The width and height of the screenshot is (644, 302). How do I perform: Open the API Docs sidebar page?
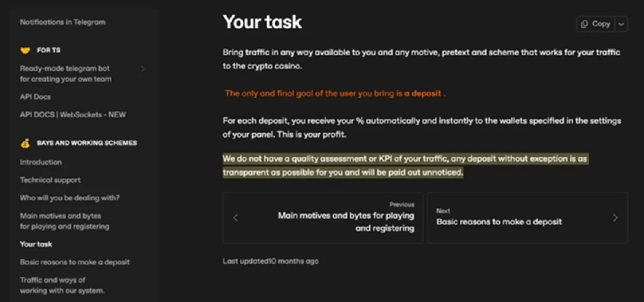pyautogui.click(x=36, y=97)
